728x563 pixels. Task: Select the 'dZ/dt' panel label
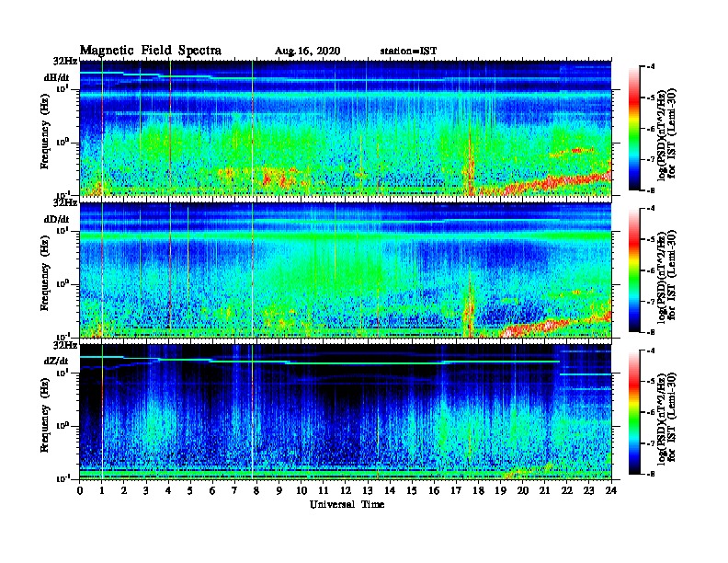(x=56, y=361)
